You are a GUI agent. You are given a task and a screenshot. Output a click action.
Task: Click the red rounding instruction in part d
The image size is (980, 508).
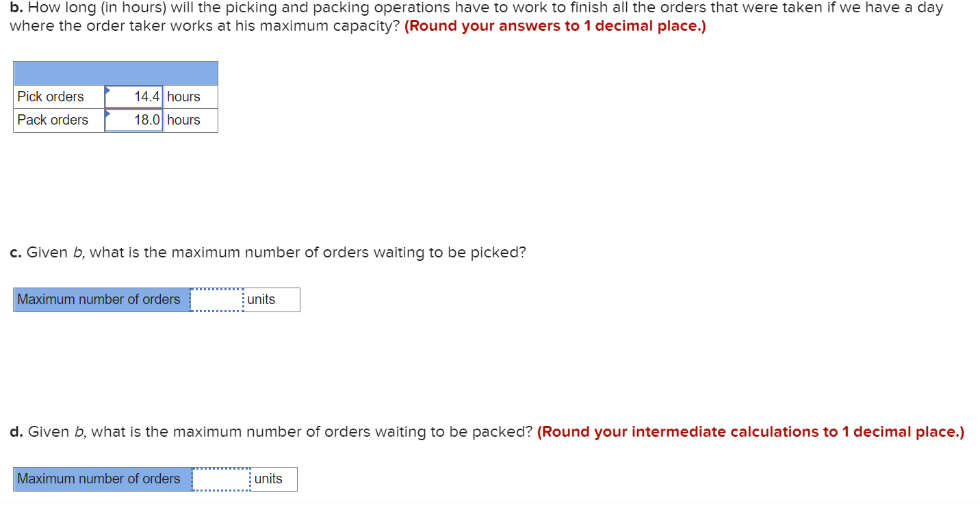click(x=751, y=431)
